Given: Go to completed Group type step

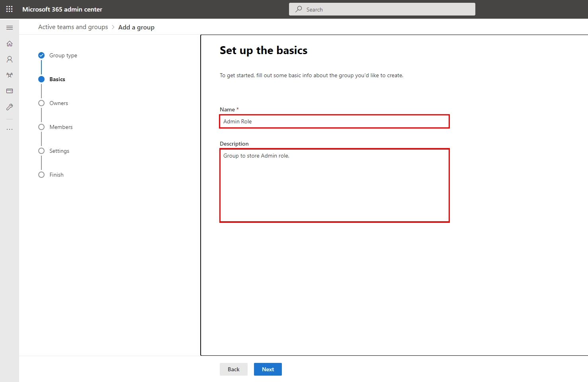Looking at the screenshot, I should pos(58,55).
